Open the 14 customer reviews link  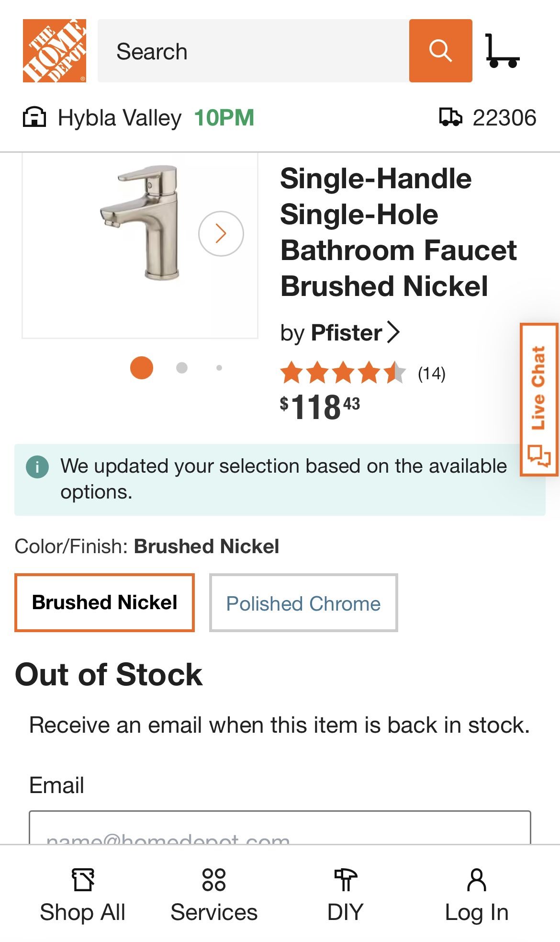(x=431, y=375)
